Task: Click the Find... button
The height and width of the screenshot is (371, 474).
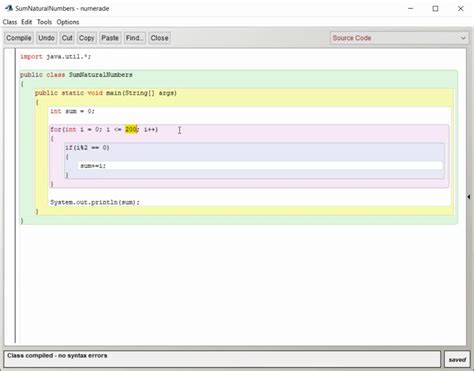Action: point(134,38)
